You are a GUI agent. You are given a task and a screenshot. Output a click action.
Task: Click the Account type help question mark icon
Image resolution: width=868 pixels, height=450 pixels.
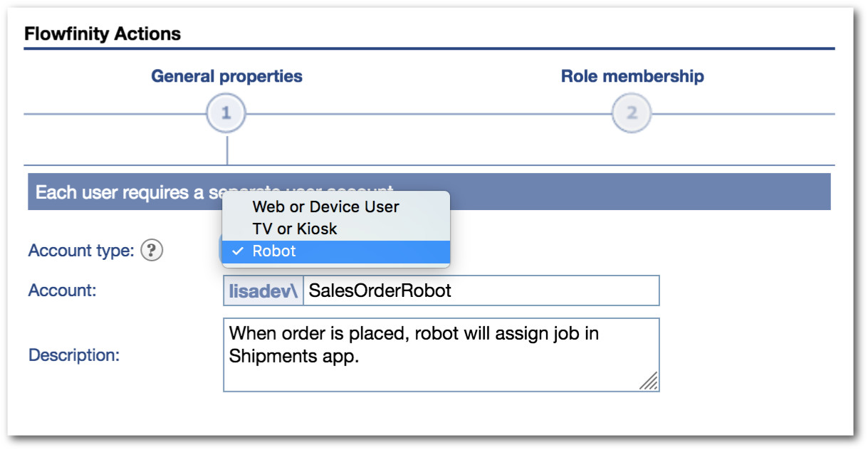[152, 251]
